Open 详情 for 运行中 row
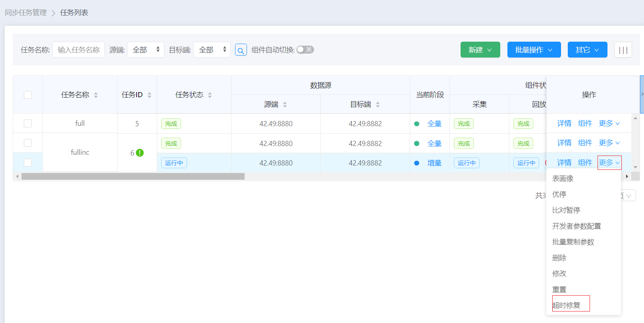The width and height of the screenshot is (644, 323). [x=564, y=163]
